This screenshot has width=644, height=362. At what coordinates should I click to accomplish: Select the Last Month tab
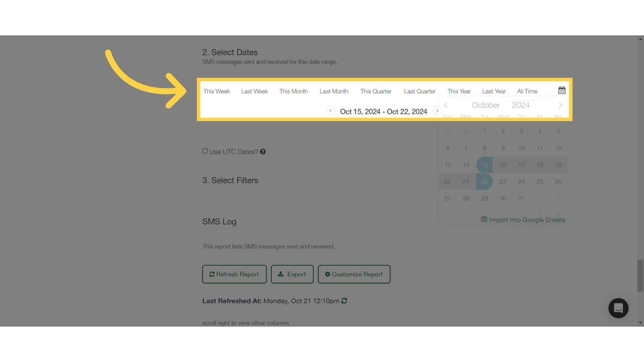(x=334, y=91)
